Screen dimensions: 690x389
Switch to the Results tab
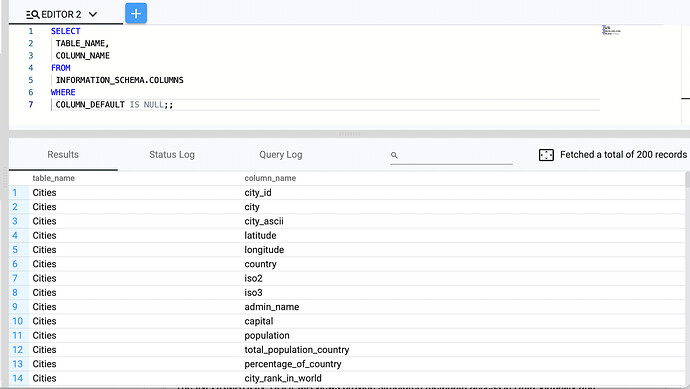[63, 155]
